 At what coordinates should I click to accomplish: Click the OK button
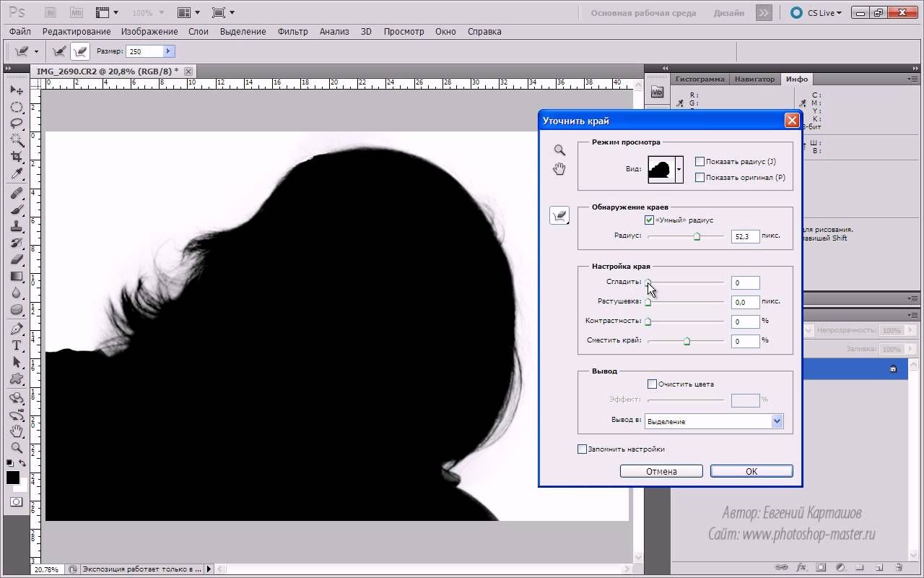pos(751,471)
